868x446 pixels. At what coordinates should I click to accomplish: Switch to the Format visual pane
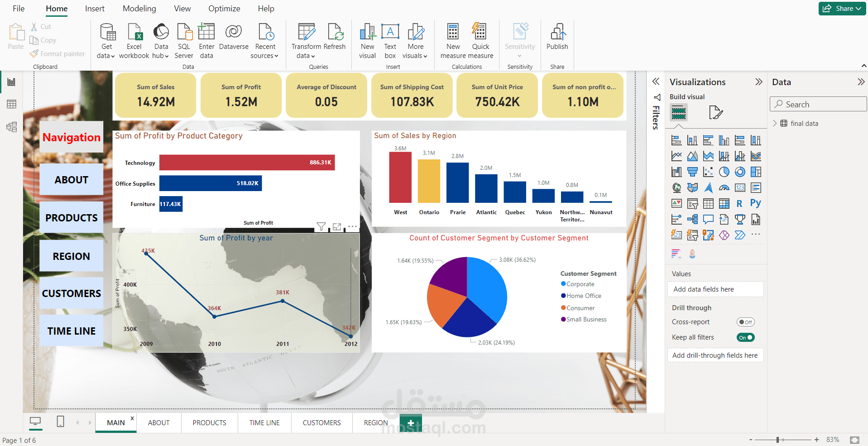tap(716, 112)
